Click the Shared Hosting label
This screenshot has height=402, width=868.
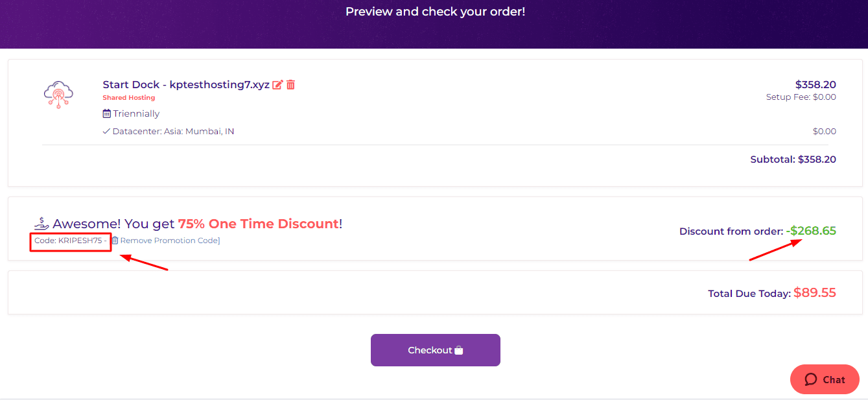[128, 98]
